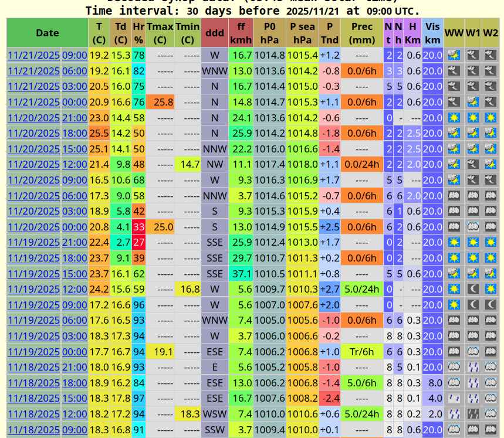The width and height of the screenshot is (504, 438).
Task: Click the W1 rain icon in 11/18/2025 21:00 row
Action: pos(472,367)
